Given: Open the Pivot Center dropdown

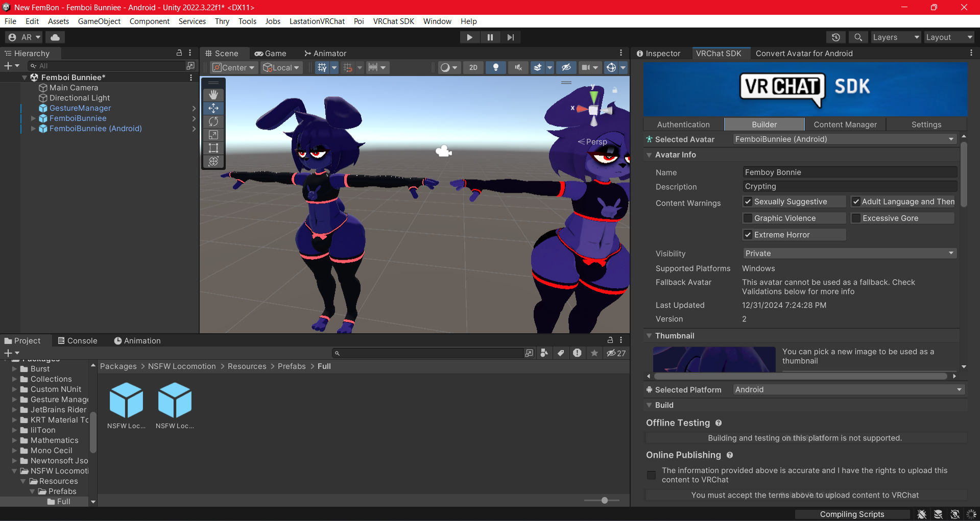Looking at the screenshot, I should point(234,67).
